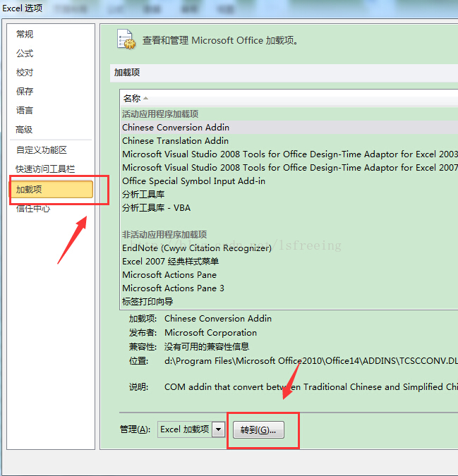Screen dimensions: 458x476
Task: Select the 分析工具库 add-in row
Action: (x=289, y=195)
